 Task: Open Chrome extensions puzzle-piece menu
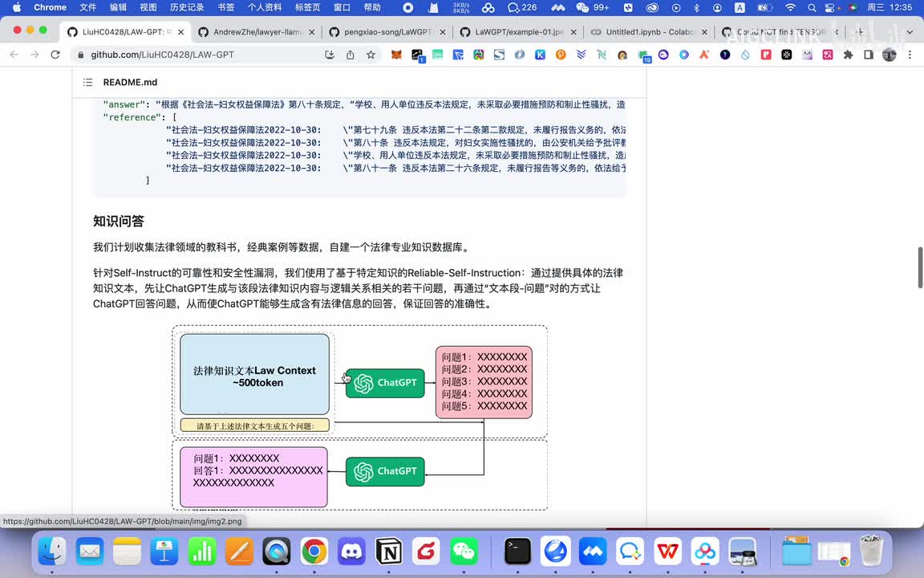pos(848,55)
